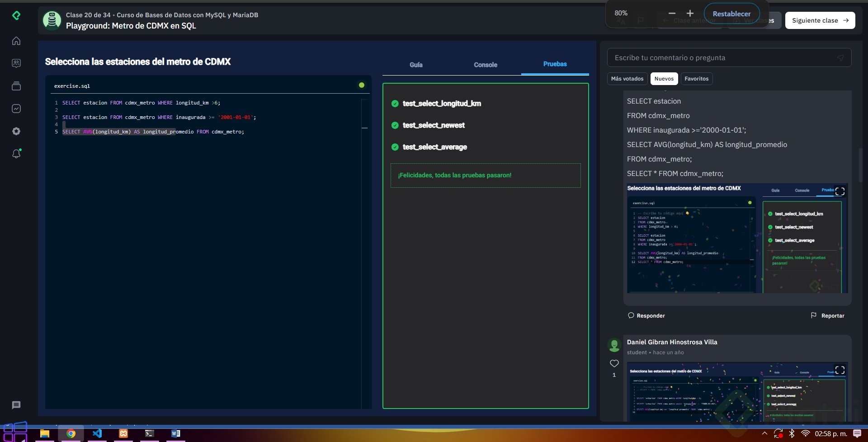Click the heart like icon on Daniel's comment
The height and width of the screenshot is (442, 868).
614,363
